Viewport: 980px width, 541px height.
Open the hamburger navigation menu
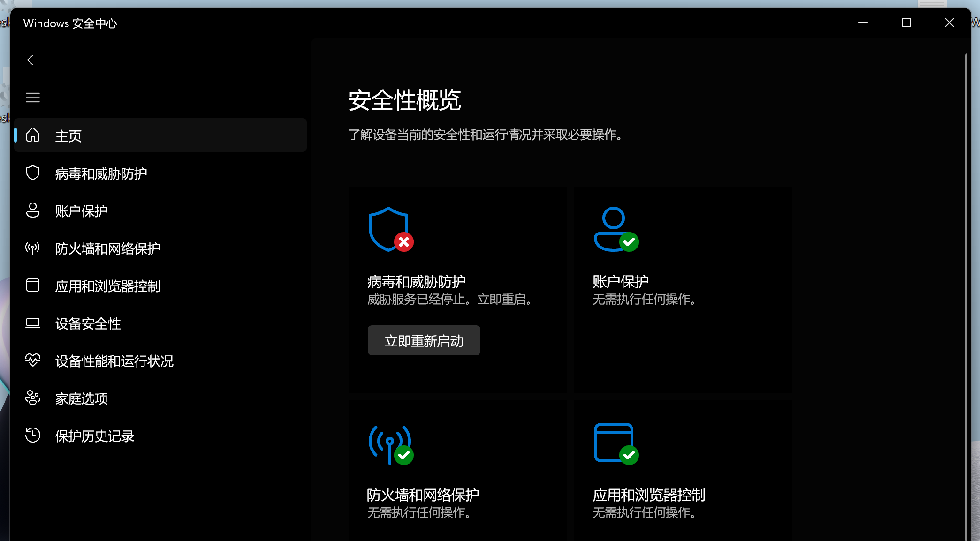point(33,98)
